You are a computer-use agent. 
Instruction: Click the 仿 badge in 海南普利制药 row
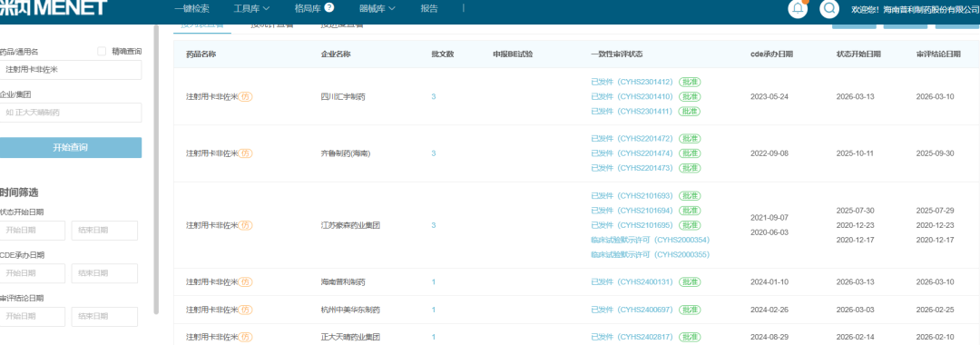246,281
